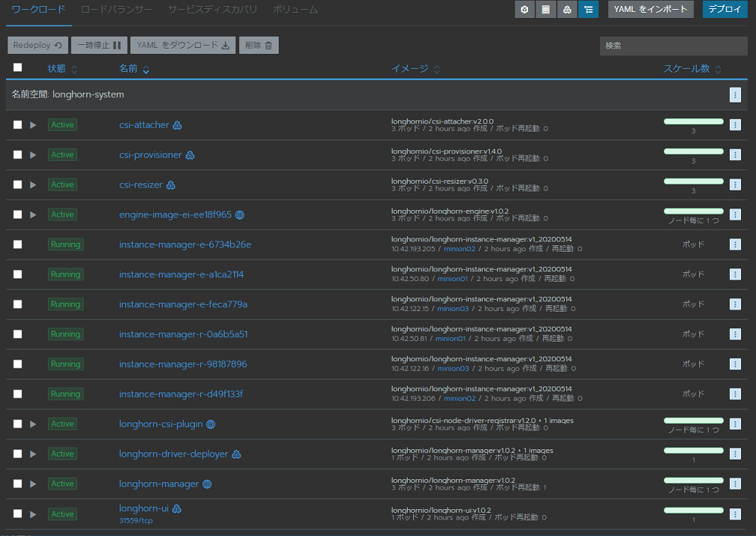Click the 削除 delete button
Screen dimensions: 756x536
point(258,46)
